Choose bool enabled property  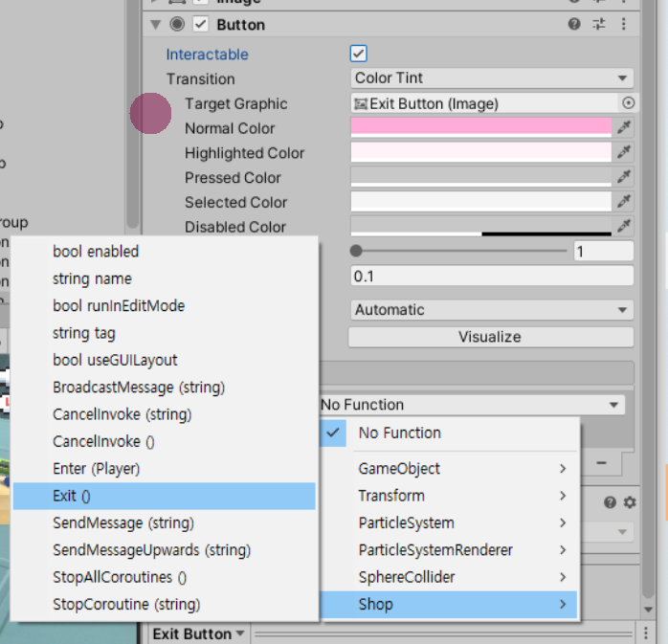pos(164,252)
